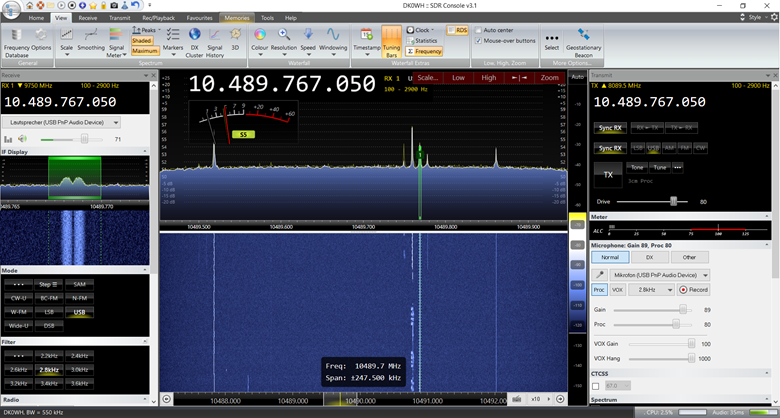Open the Mikrofon device dropdown
Image resolution: width=780 pixels, height=418 pixels.
point(660,275)
